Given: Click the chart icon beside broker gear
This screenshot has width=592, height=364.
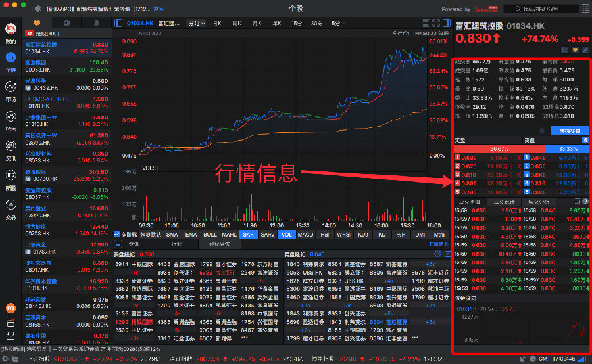Looking at the screenshot, I should pos(447,254).
